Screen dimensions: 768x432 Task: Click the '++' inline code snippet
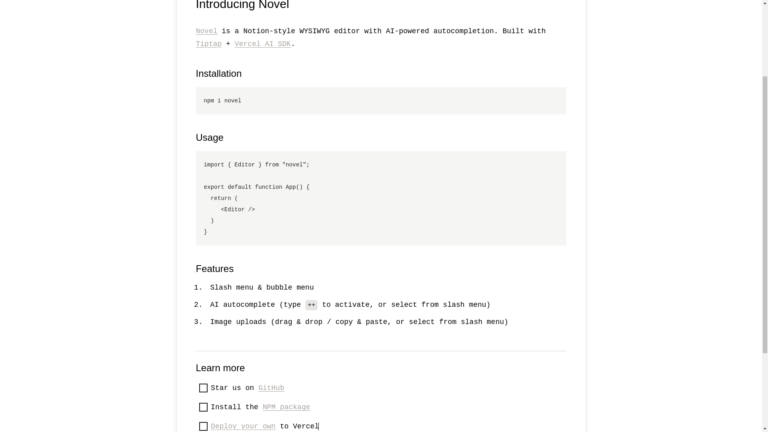311,305
